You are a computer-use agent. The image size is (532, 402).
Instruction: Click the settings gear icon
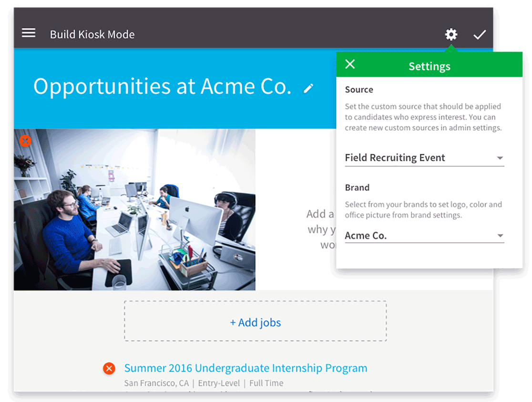tap(451, 34)
